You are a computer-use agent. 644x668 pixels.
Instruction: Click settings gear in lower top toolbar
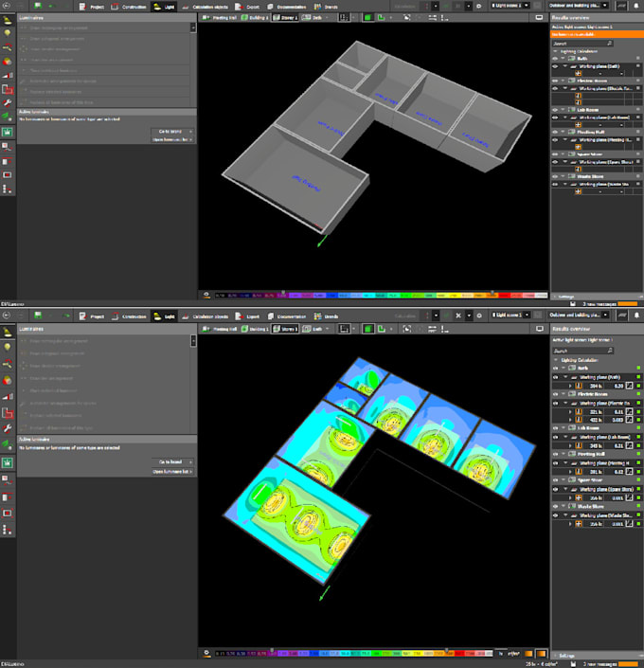click(x=479, y=316)
